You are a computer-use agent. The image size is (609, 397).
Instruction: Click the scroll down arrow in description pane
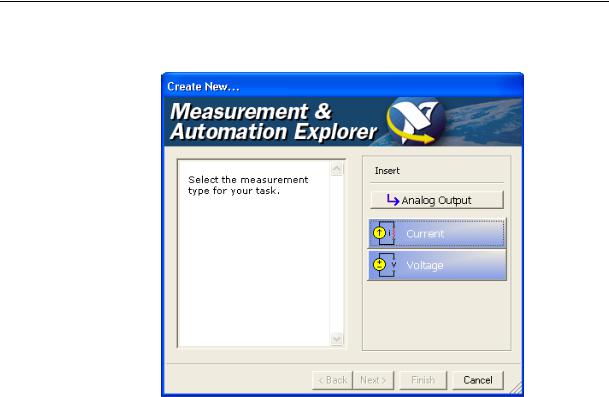(x=337, y=338)
